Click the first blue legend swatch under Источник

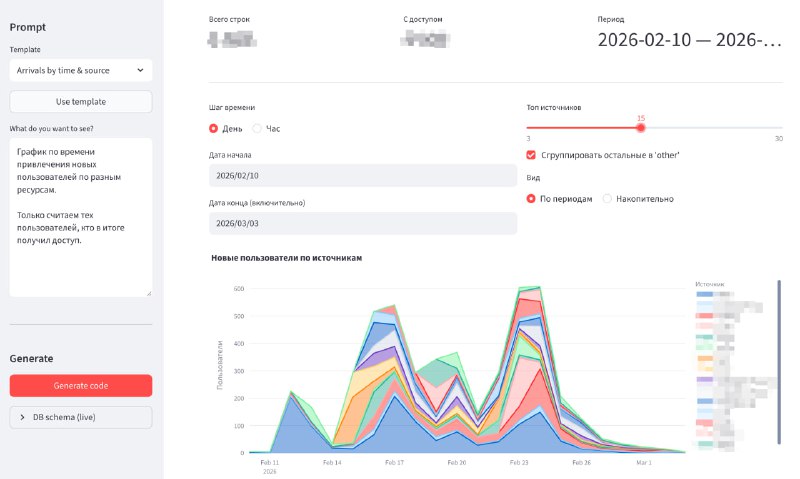(704, 296)
